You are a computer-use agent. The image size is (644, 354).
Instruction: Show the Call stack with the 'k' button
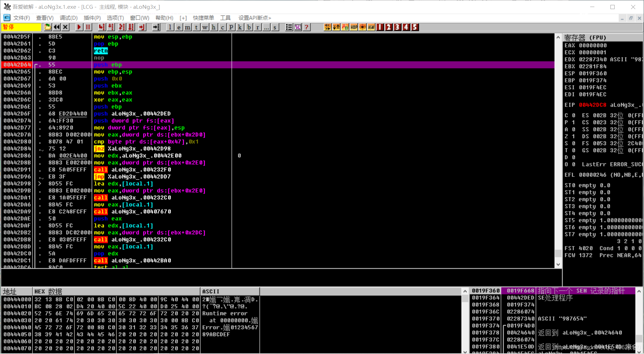[240, 27]
